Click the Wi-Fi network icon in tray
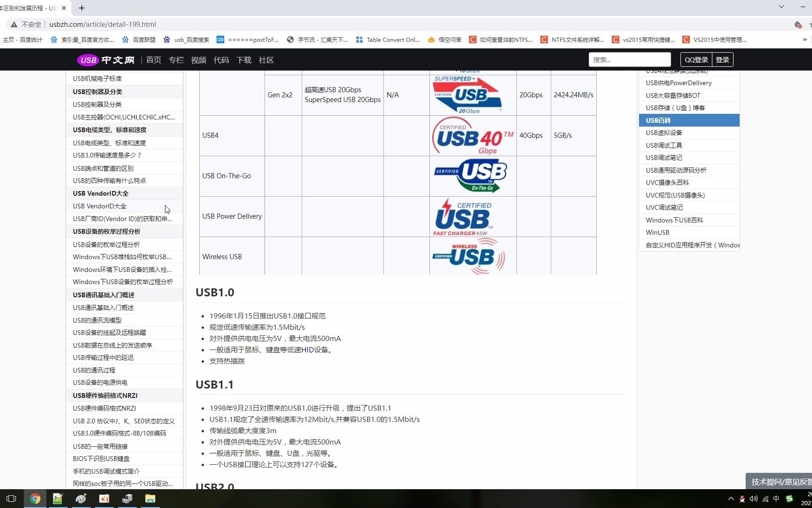The width and height of the screenshot is (812, 508). 766,499
